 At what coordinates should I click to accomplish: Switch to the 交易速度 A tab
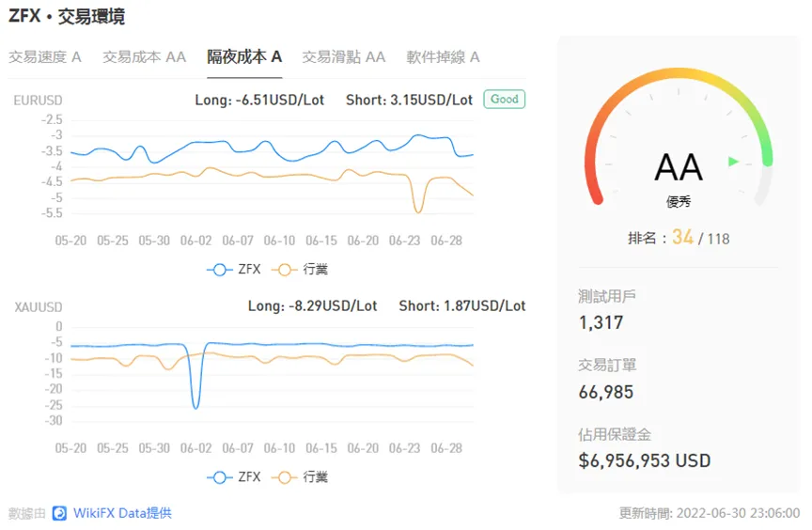(x=45, y=57)
